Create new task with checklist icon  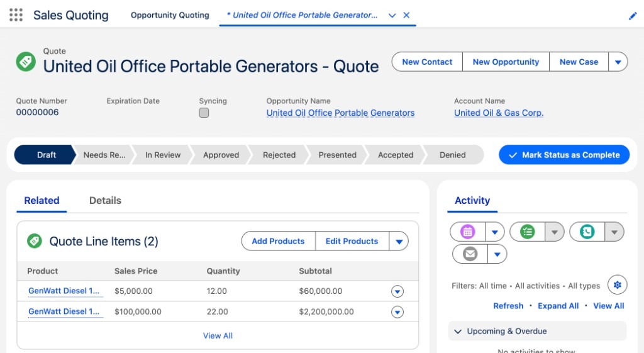coord(528,232)
